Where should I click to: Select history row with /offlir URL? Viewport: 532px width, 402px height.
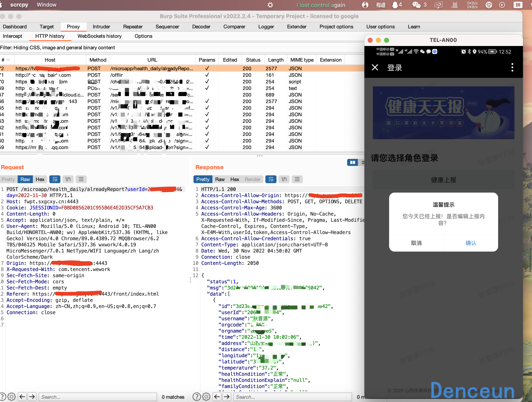182,75
